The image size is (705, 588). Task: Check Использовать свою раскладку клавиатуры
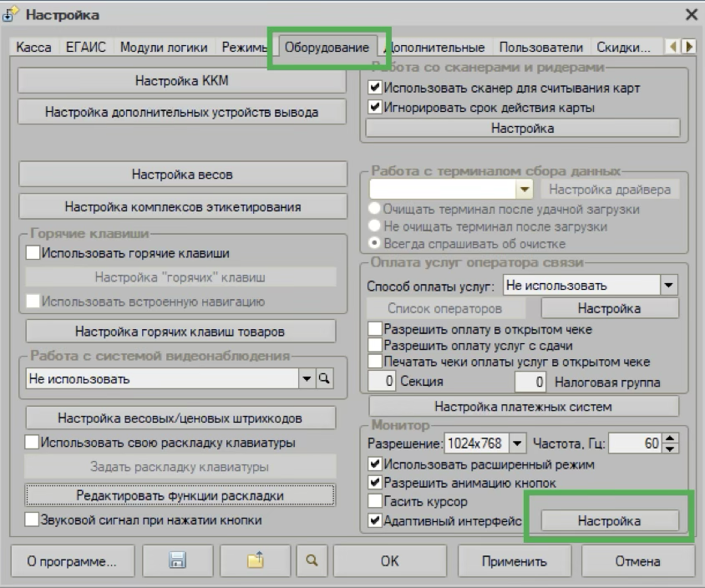point(32,442)
